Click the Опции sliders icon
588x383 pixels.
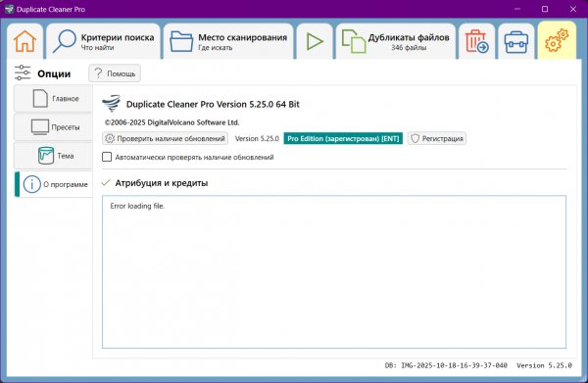23,72
